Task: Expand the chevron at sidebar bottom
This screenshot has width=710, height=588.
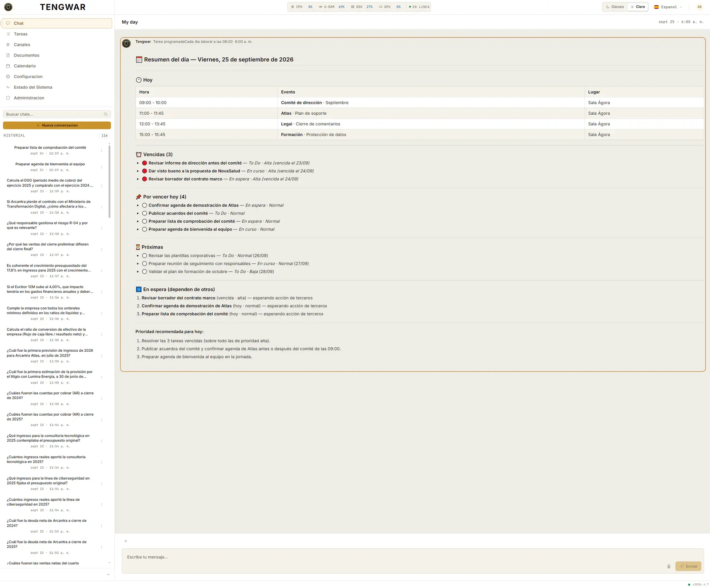Action: click(108, 575)
